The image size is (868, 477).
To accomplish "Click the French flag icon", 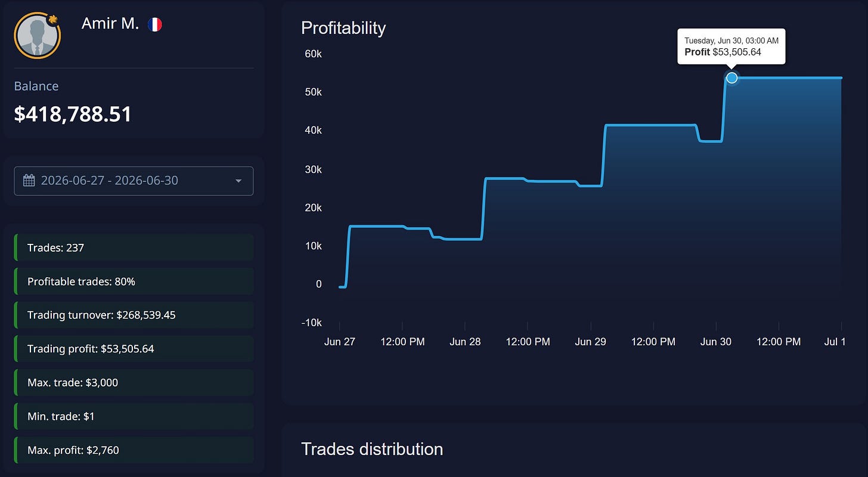I will point(154,24).
